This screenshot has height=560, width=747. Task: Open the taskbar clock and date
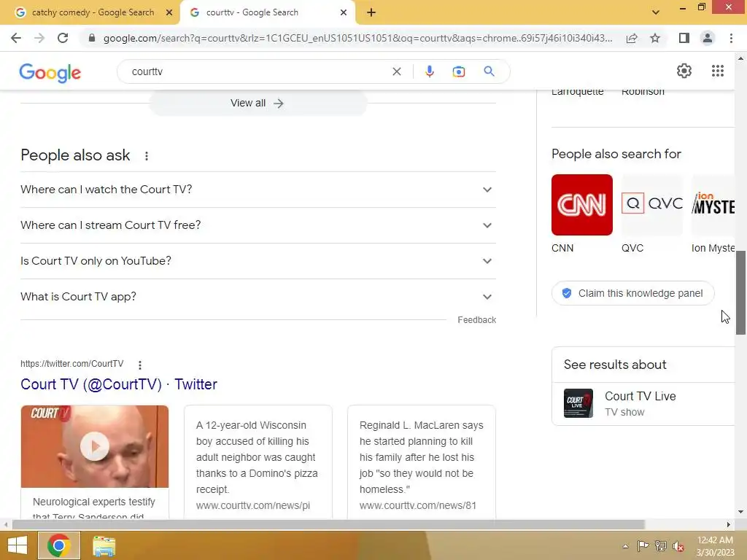pyautogui.click(x=715, y=546)
